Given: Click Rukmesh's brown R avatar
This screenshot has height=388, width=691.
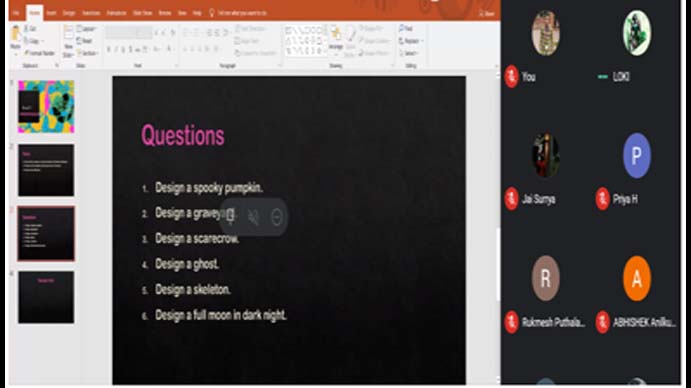Looking at the screenshot, I should pos(546,278).
